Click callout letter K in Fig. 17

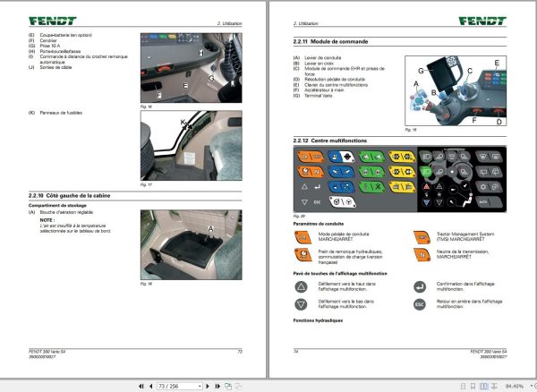point(183,122)
